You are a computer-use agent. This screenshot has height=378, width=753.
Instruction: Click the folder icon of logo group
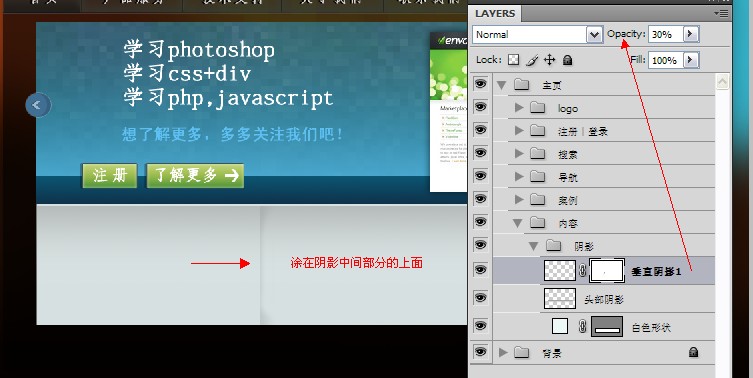click(x=537, y=108)
